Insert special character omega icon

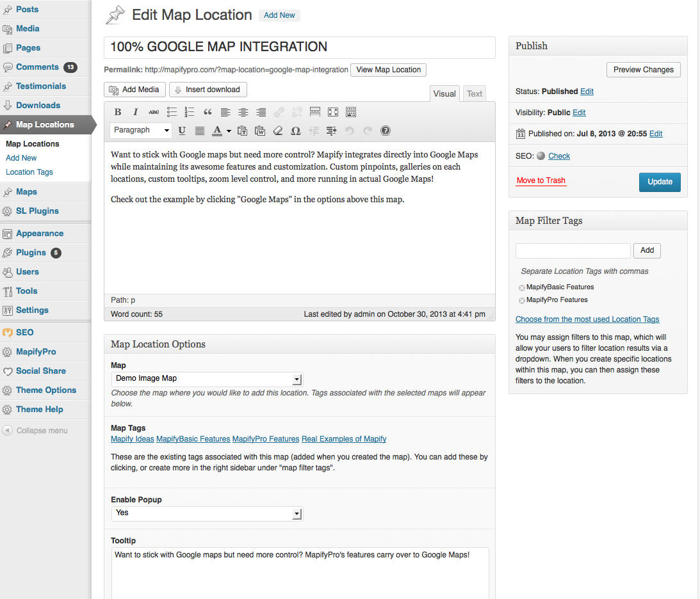pos(295,131)
